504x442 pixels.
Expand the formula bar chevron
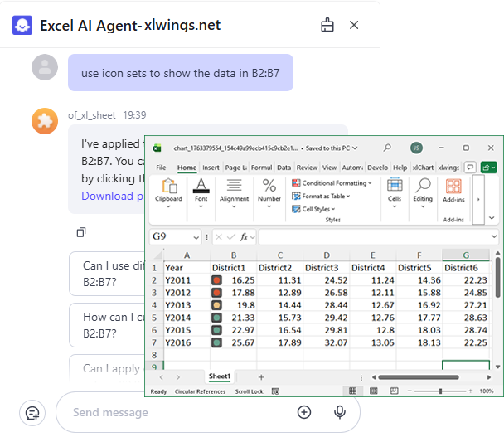[x=494, y=236]
